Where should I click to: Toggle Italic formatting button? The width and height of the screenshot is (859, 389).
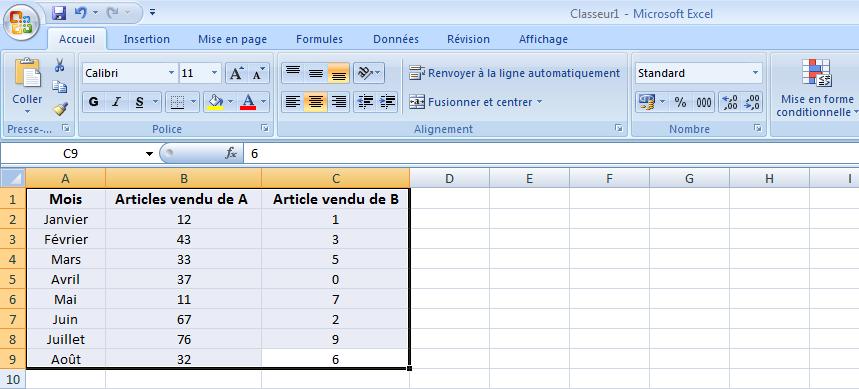116,102
